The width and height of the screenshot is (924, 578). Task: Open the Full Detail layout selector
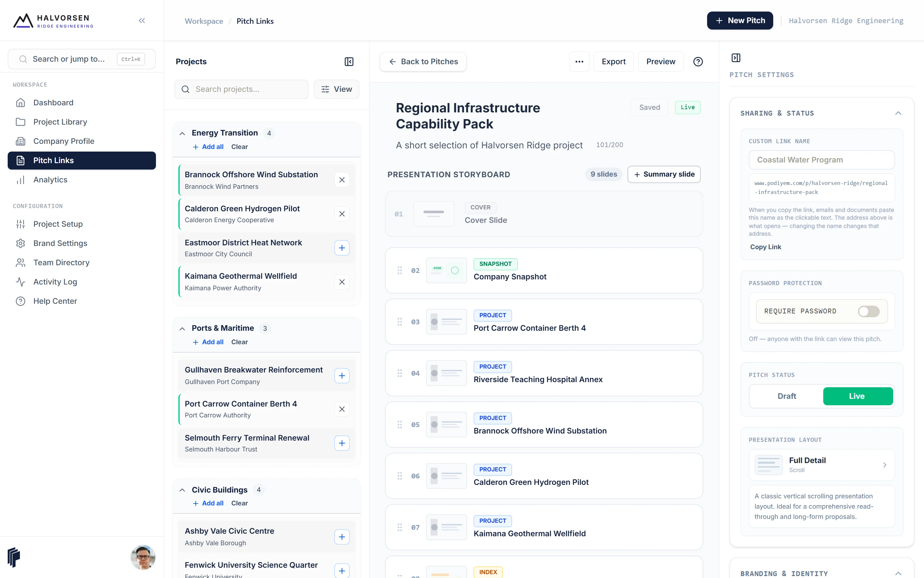(x=822, y=465)
